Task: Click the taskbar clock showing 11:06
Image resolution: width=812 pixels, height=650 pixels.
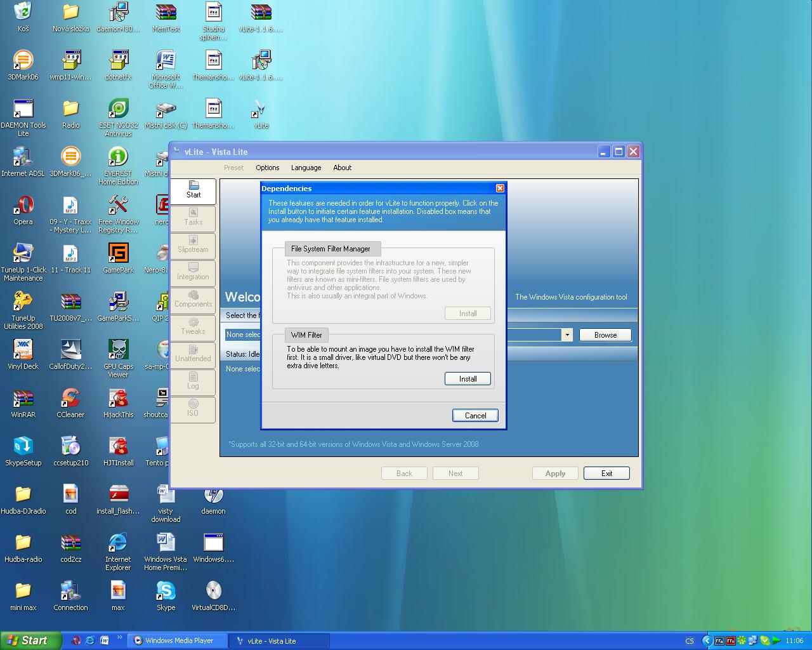Action: click(794, 641)
